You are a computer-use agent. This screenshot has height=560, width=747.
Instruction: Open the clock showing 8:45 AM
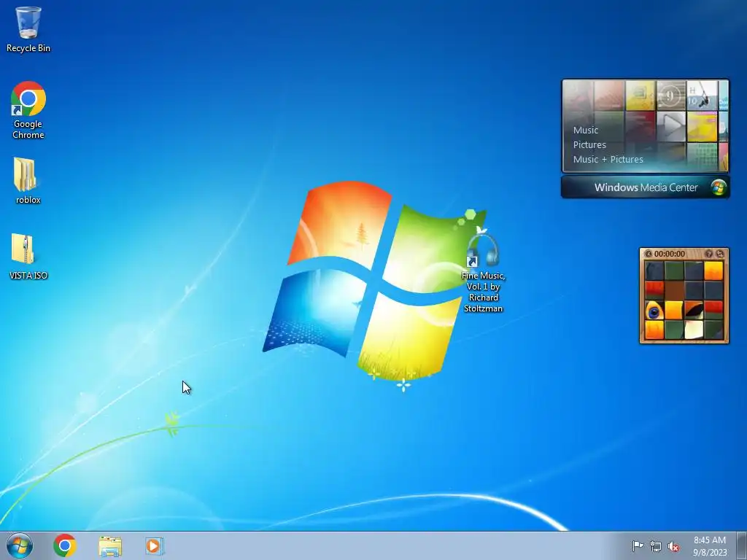click(x=710, y=546)
